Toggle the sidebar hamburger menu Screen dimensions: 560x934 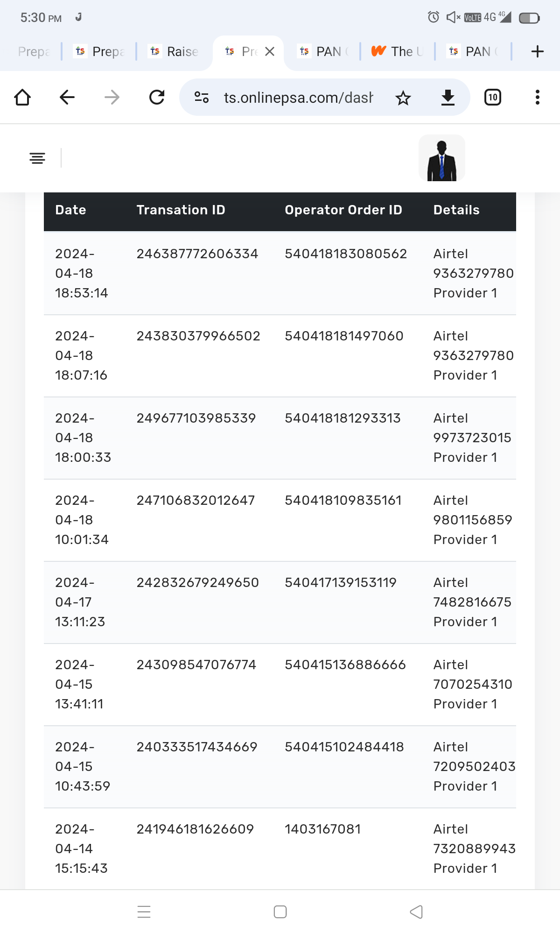pyautogui.click(x=37, y=158)
